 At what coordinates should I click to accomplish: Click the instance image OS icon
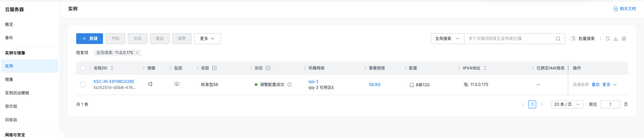[150, 84]
